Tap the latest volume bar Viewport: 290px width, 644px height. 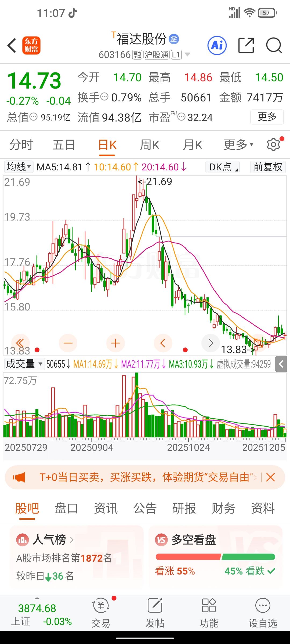[285, 433]
